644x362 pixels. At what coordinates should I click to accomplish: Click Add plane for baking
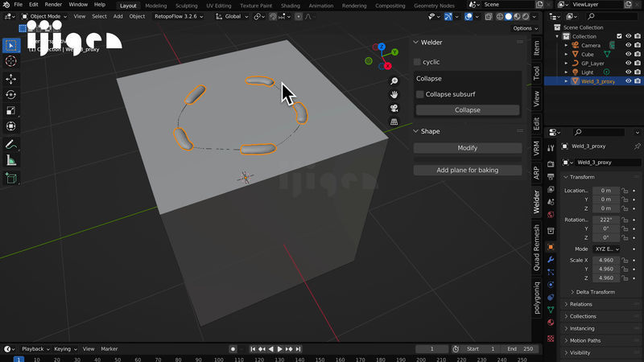pos(468,170)
